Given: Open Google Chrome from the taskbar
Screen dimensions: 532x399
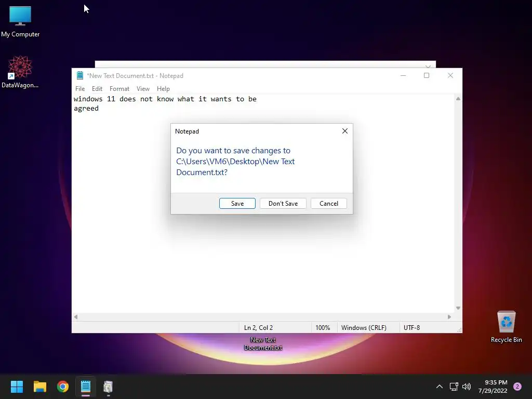Looking at the screenshot, I should [x=63, y=387].
